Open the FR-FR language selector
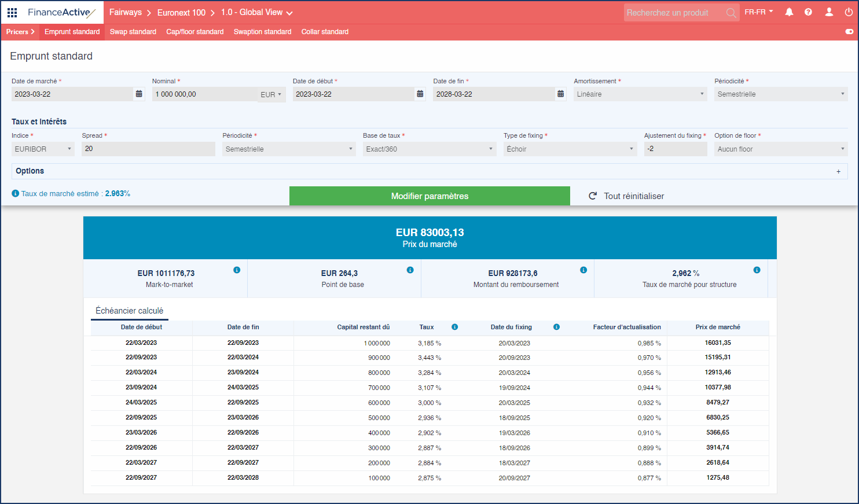 pos(758,12)
